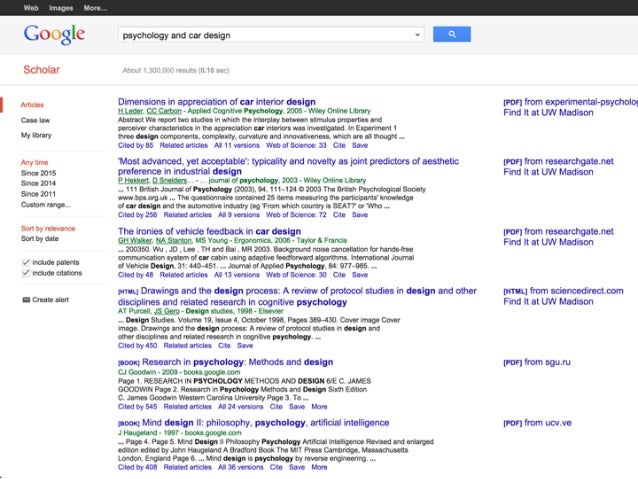Click Cited by 408

tap(138, 467)
